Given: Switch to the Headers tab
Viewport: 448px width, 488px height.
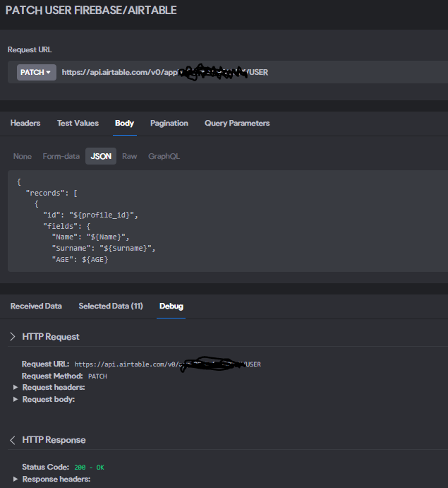Looking at the screenshot, I should pos(25,123).
